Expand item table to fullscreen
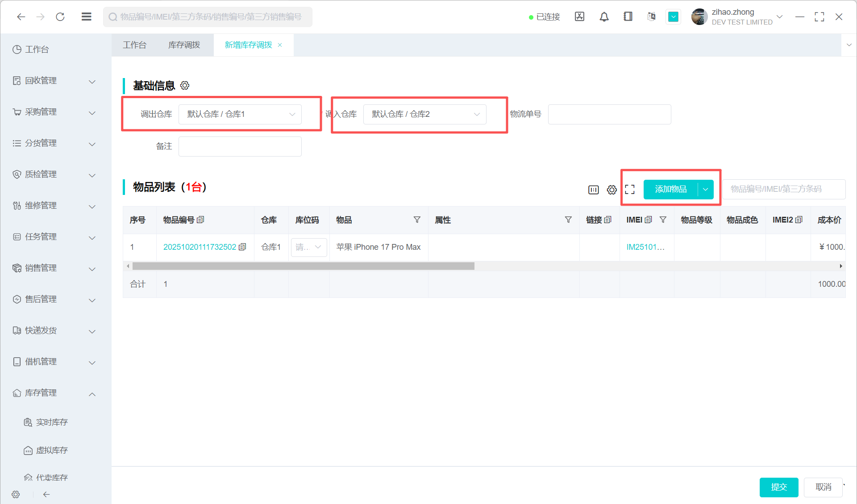 pos(630,190)
